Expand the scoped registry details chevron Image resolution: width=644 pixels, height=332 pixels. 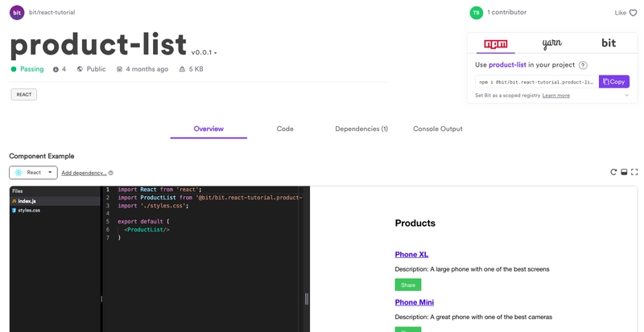coord(626,96)
